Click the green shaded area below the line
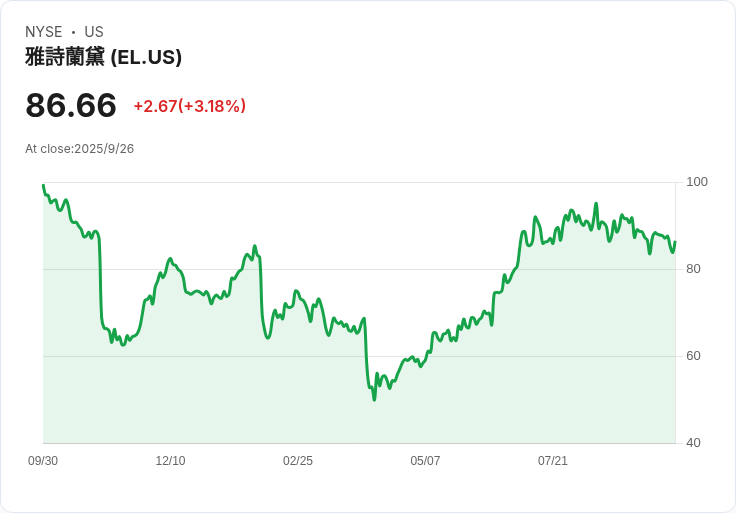 coord(300,400)
